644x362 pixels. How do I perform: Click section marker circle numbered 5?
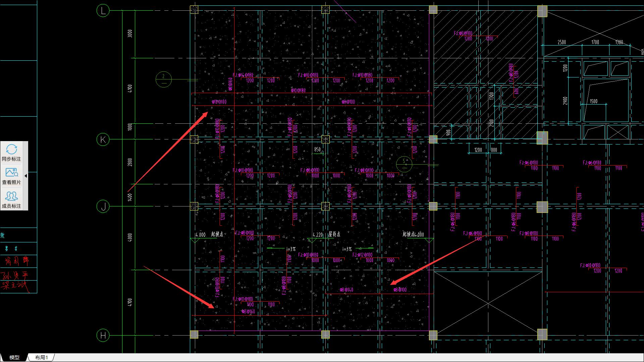[x=404, y=164]
